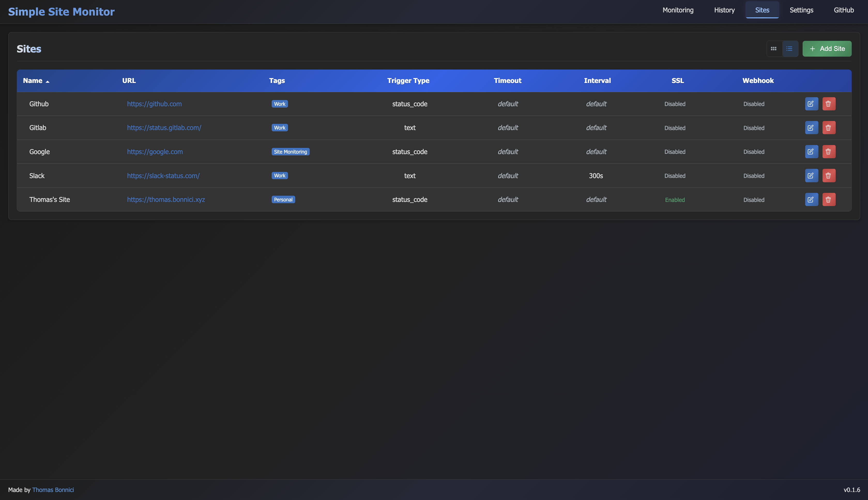Edit the Slack site entry

pos(811,176)
